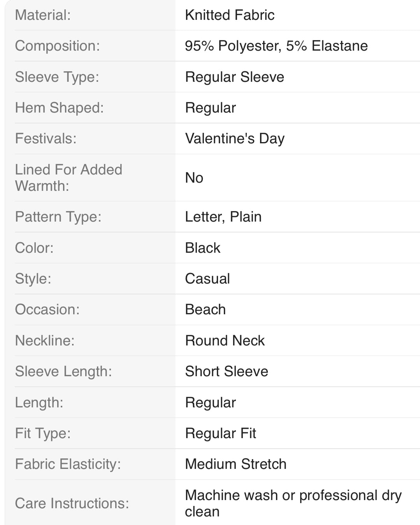
Task: Tap the 'Pattern Type:' label
Action: (x=58, y=217)
